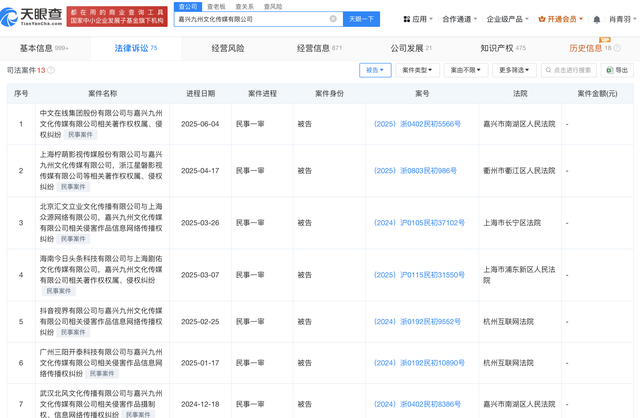640x418 pixels.
Task: Open case number (2024)沪0105民初37102号
Action: coord(419,223)
